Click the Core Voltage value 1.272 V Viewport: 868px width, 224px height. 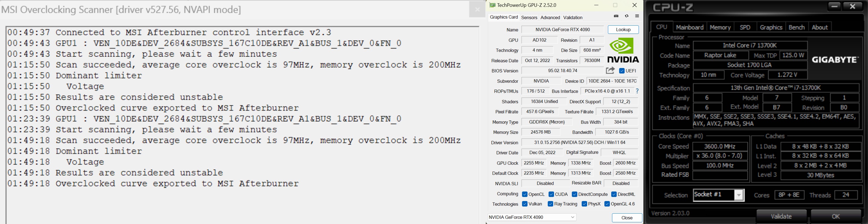coord(788,75)
